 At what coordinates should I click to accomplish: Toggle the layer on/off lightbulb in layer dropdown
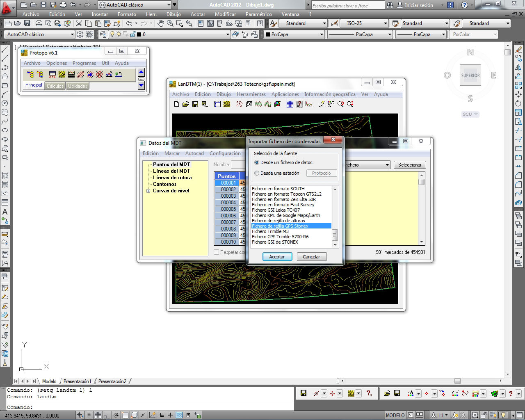(x=112, y=34)
